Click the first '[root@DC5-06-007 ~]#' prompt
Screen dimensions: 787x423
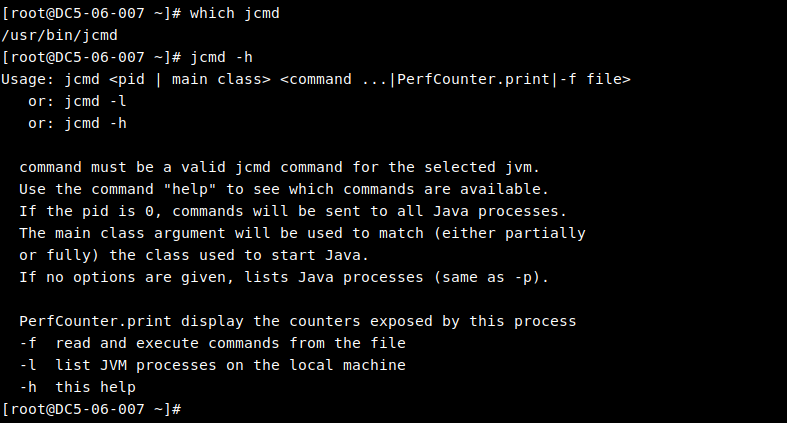tap(91, 13)
